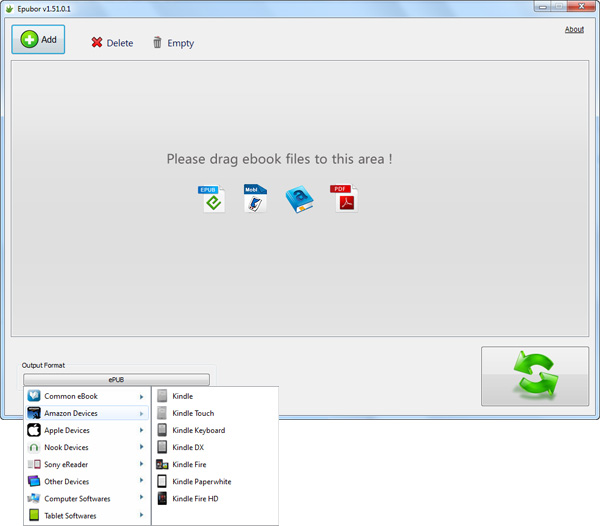600x526 pixels.
Task: Expand the arrow next to Common eBook
Action: point(141,397)
